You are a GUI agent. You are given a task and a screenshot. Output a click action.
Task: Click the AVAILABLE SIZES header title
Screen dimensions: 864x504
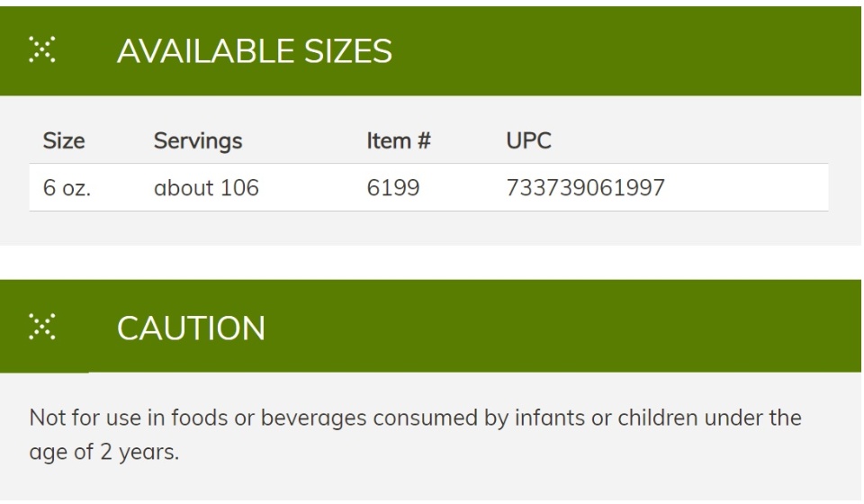coord(255,51)
